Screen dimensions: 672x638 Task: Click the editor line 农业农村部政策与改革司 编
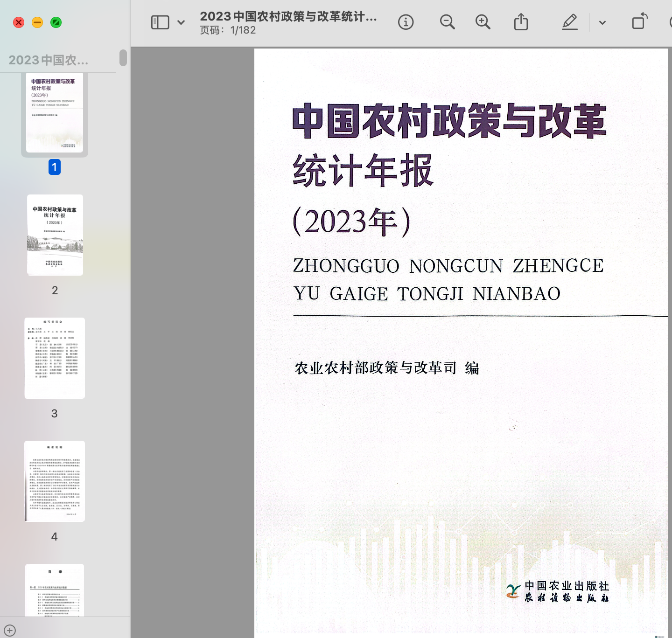pos(387,368)
